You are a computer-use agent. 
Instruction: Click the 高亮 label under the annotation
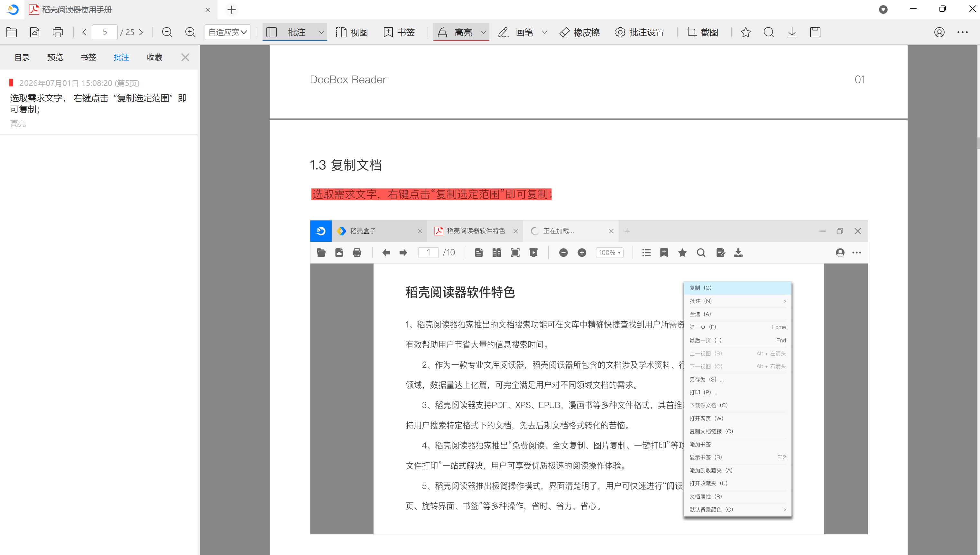point(18,124)
